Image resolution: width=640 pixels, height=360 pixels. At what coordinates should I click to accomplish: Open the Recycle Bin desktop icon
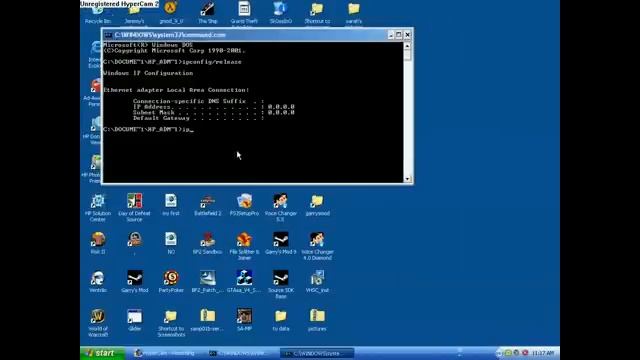pos(98,13)
